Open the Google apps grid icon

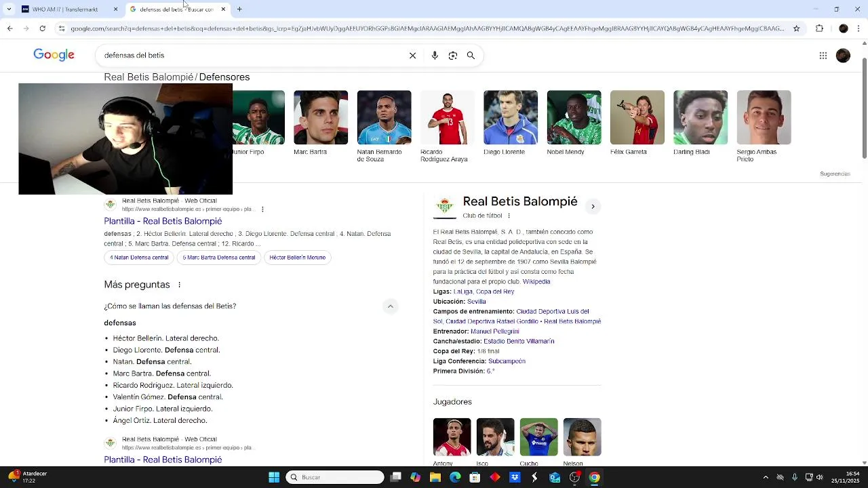click(x=823, y=56)
